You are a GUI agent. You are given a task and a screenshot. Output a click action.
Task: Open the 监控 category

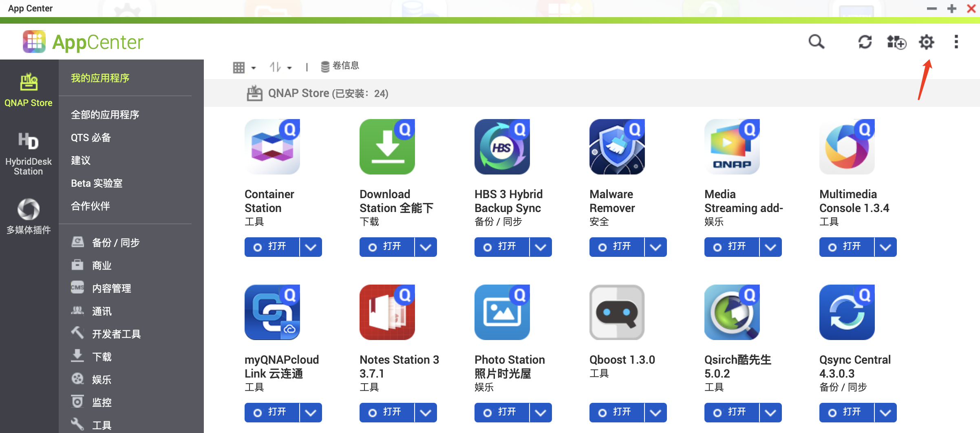(91, 402)
